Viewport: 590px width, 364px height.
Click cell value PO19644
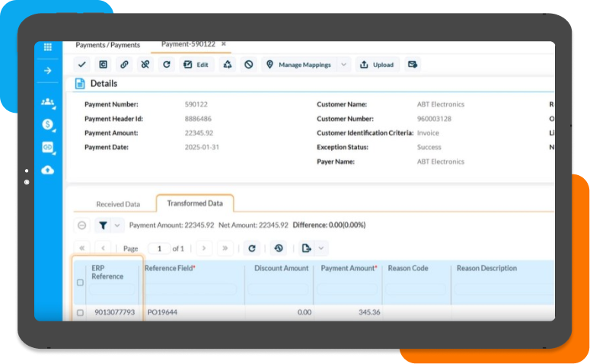pos(162,312)
